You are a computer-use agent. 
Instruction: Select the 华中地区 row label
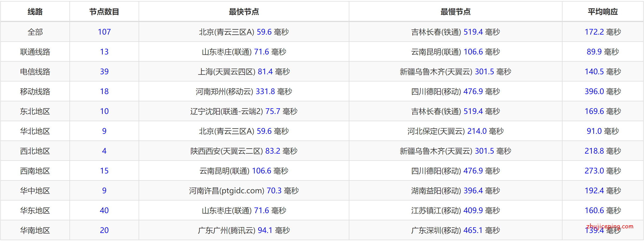[x=35, y=191]
